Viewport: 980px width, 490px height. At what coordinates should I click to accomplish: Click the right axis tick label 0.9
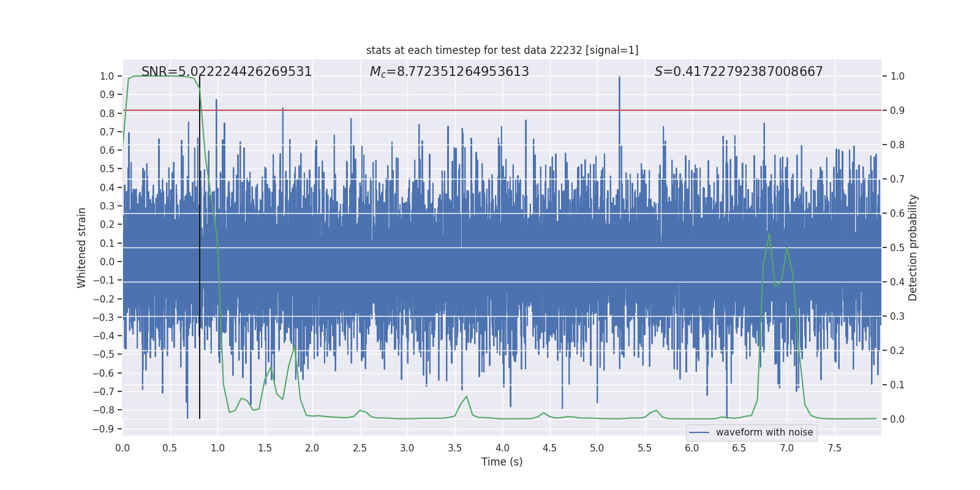tap(897, 111)
